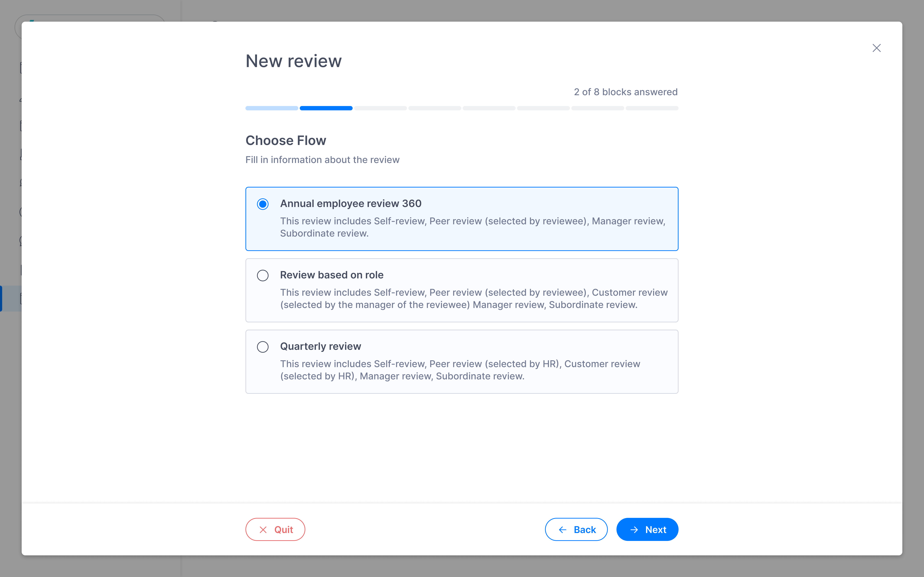Click the Annual employee review 360 title
The image size is (924, 577).
[350, 203]
